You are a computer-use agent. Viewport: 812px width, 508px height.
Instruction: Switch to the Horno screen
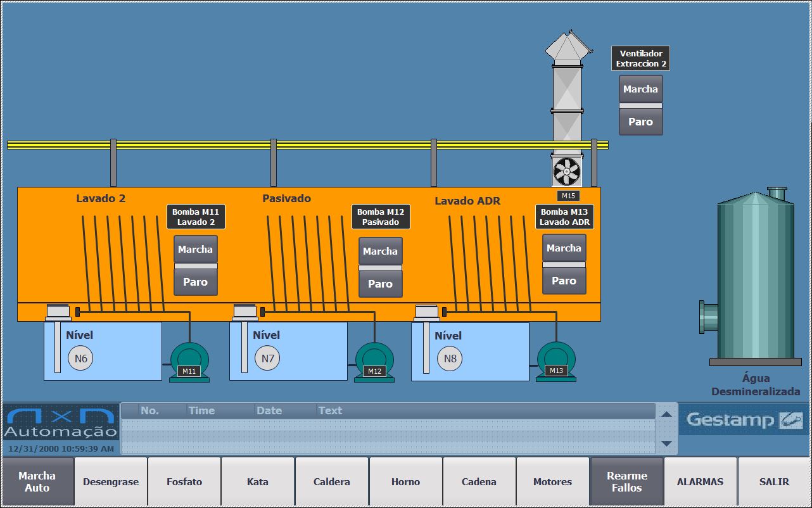[x=405, y=482]
